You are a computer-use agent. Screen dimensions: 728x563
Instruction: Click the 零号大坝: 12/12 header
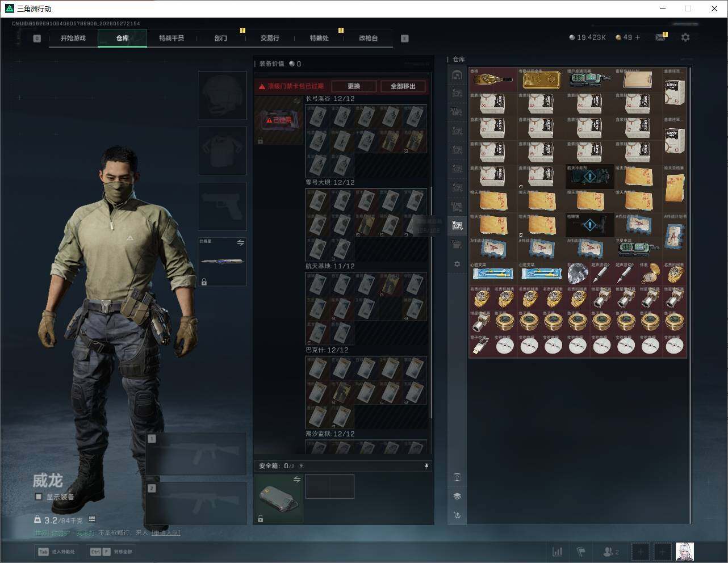[x=330, y=183]
